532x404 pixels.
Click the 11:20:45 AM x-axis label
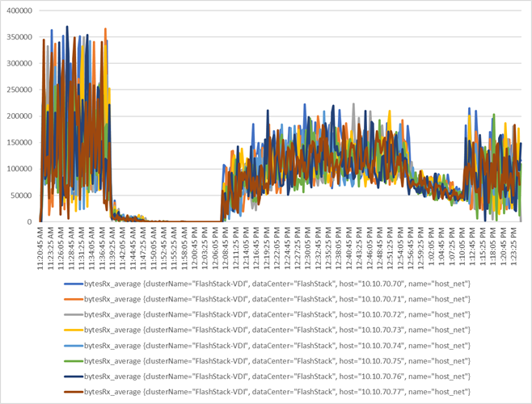[x=40, y=248]
